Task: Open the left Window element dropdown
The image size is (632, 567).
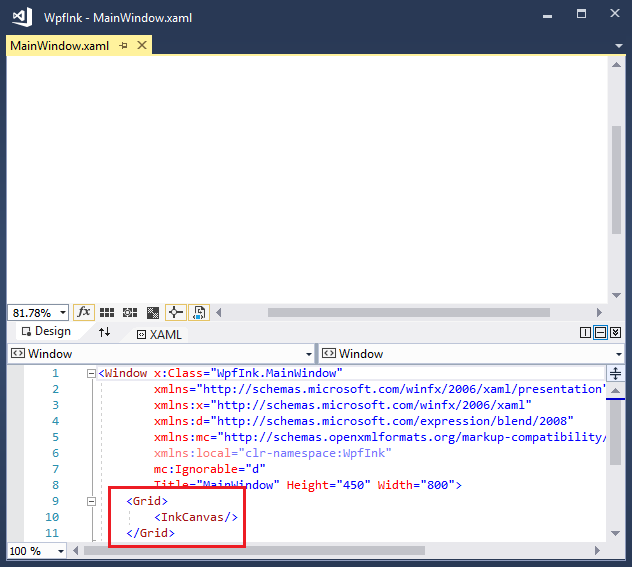Action: [309, 354]
